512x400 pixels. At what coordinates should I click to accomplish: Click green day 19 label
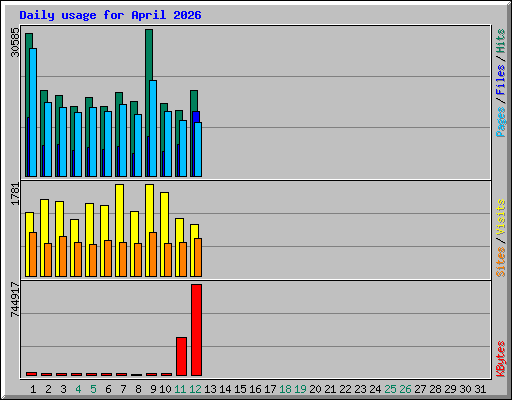tap(300, 389)
